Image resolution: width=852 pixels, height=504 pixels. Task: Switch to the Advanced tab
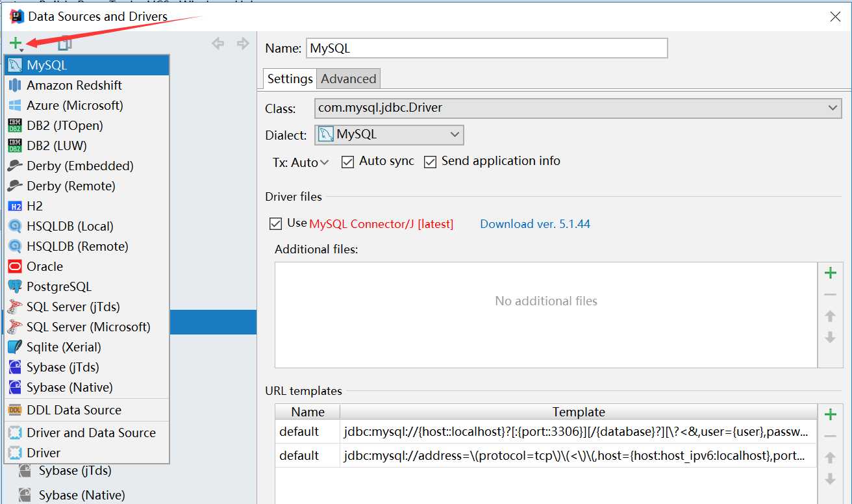coord(349,79)
